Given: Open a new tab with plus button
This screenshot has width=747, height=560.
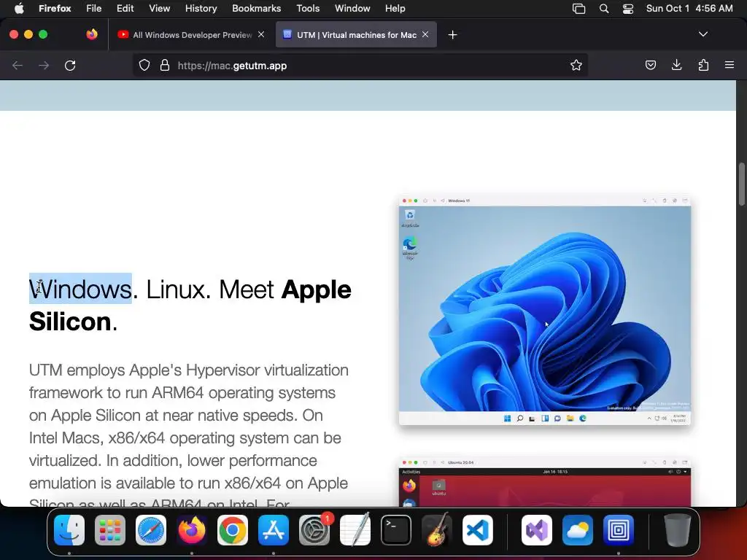Looking at the screenshot, I should pos(452,35).
